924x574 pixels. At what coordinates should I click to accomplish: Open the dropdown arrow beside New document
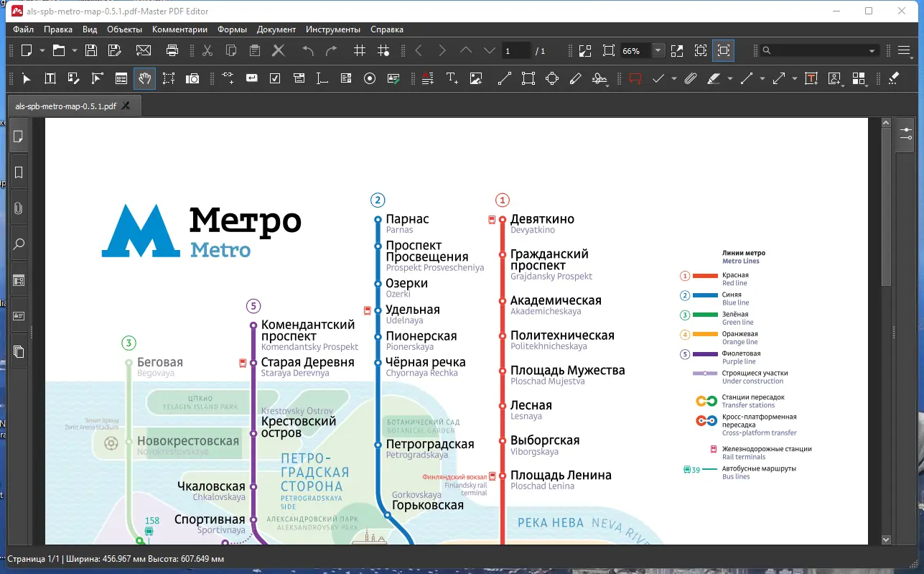[x=42, y=50]
